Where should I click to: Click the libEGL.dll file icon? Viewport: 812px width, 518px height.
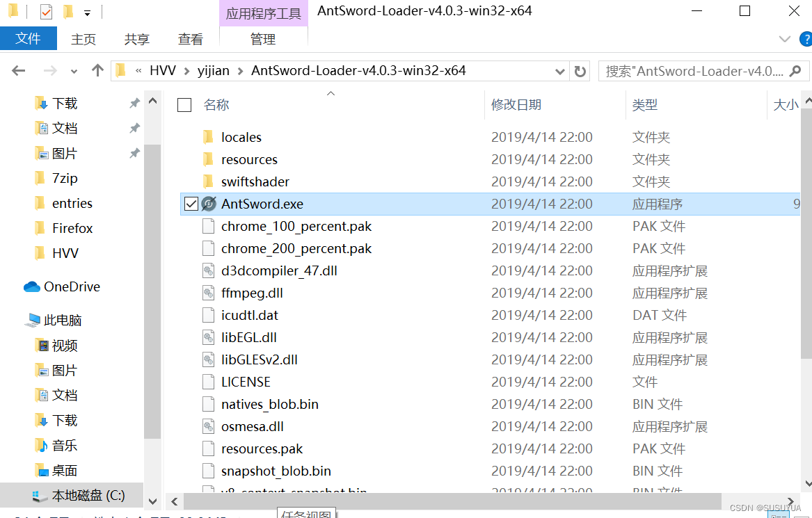[208, 337]
